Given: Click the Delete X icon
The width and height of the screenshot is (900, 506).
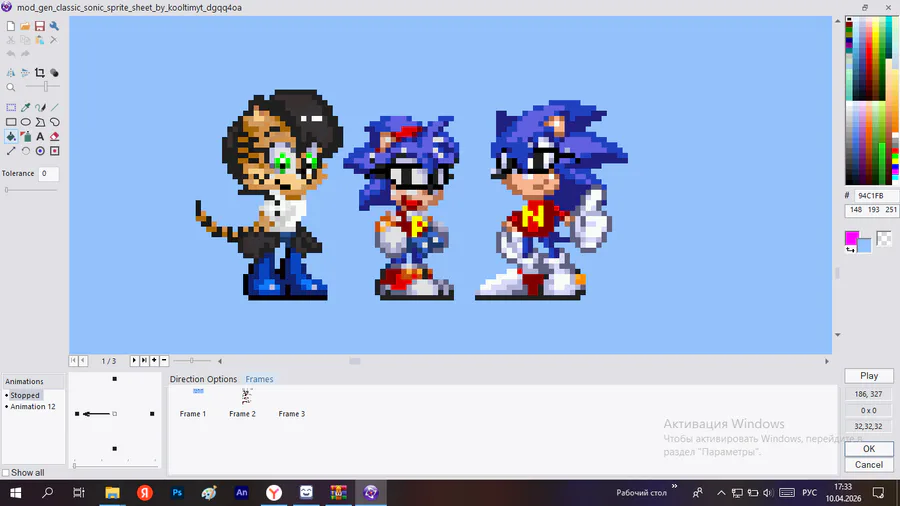Looking at the screenshot, I should [x=54, y=40].
